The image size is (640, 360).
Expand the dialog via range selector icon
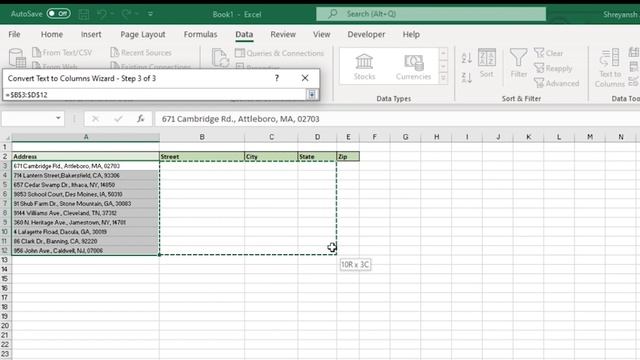(x=311, y=95)
